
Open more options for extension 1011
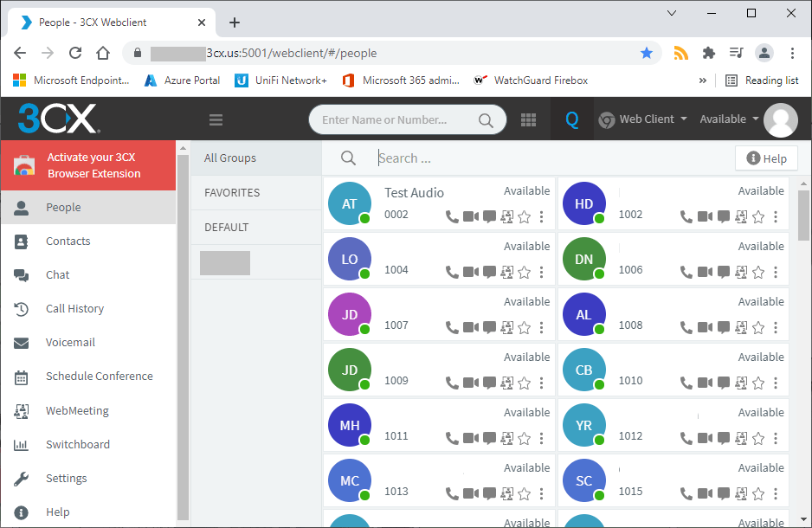(x=541, y=439)
